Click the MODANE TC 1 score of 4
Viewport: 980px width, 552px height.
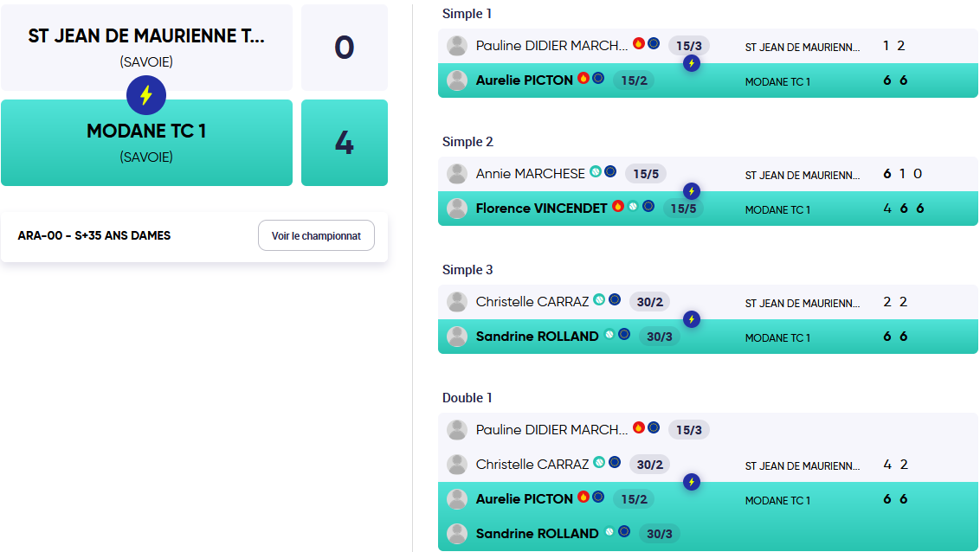(345, 143)
